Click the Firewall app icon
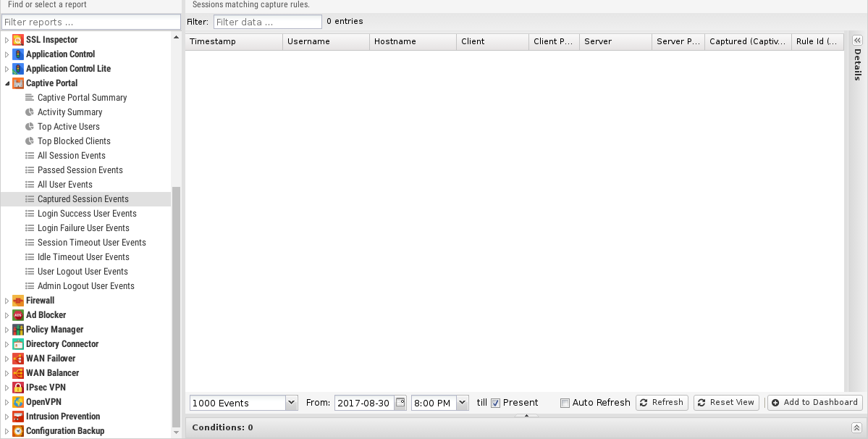The width and height of the screenshot is (868, 439). [17, 301]
